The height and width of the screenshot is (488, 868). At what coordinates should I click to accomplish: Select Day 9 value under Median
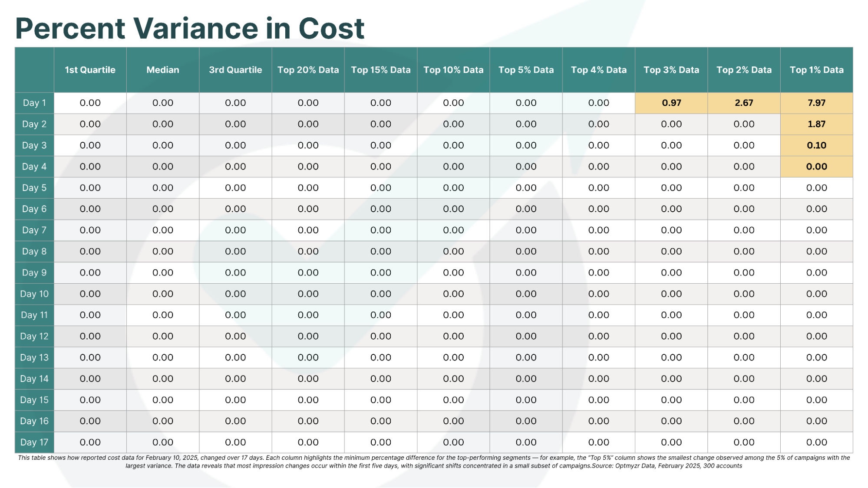click(x=163, y=273)
